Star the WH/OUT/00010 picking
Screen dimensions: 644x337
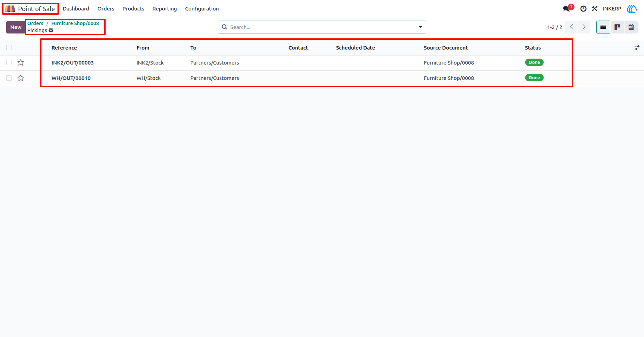tap(21, 78)
